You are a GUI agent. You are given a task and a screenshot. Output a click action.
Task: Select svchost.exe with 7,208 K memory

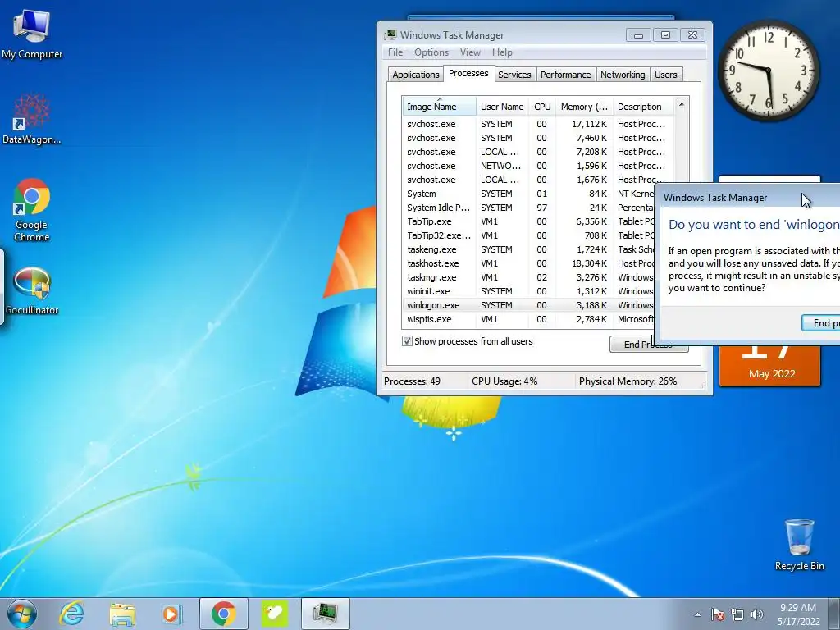coord(538,152)
